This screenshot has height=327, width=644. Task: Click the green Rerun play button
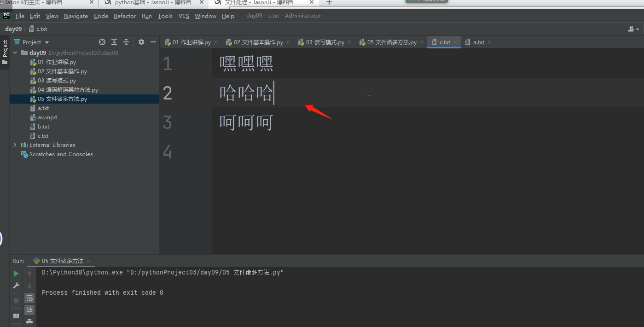17,274
